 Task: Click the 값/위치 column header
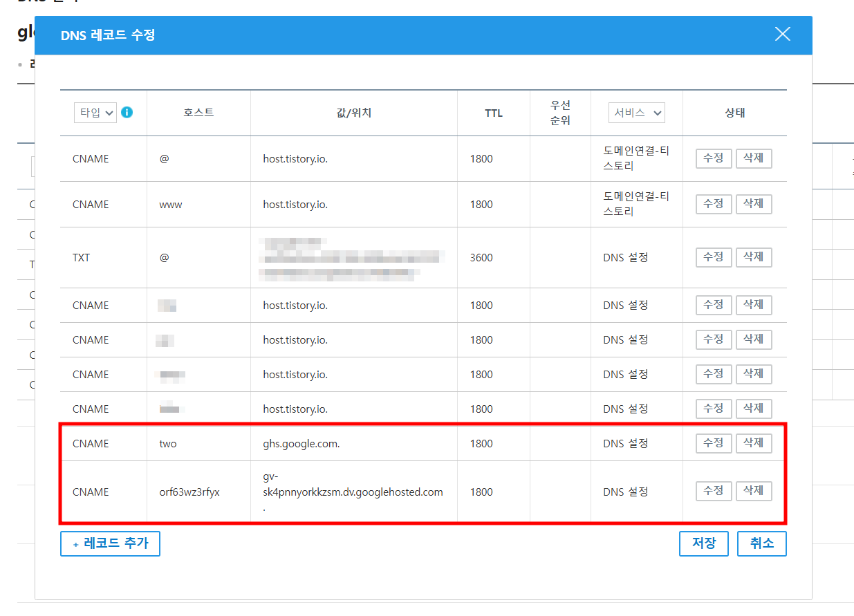(353, 113)
